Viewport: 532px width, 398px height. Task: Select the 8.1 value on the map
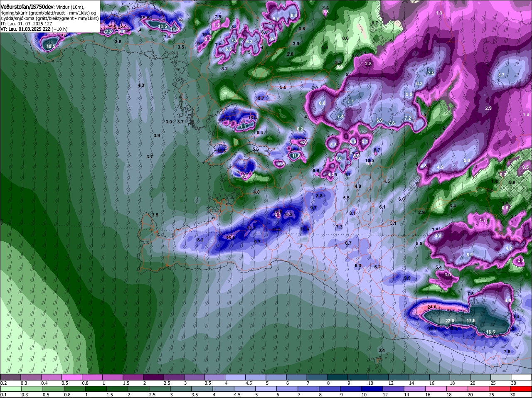(x=352, y=213)
